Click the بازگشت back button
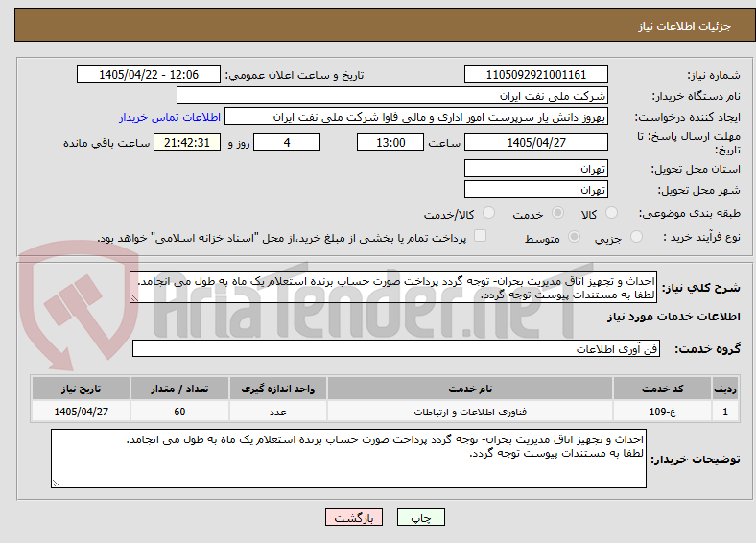Screen dimensions: 756x543 (x=354, y=517)
